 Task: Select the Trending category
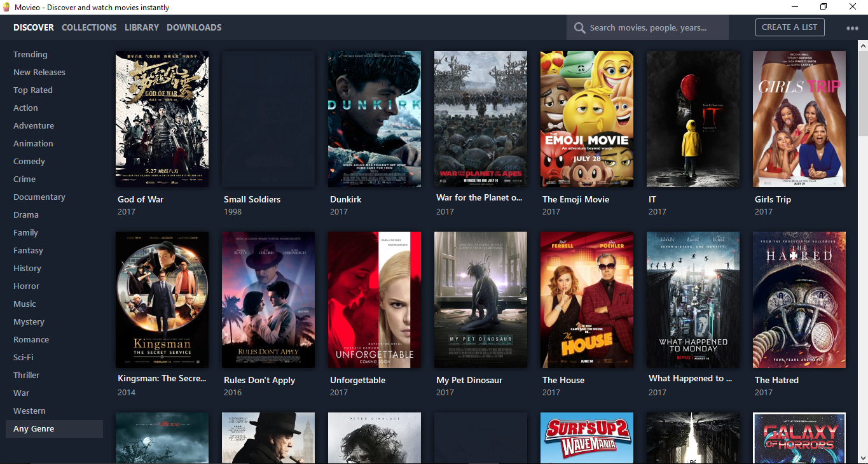[x=29, y=54]
